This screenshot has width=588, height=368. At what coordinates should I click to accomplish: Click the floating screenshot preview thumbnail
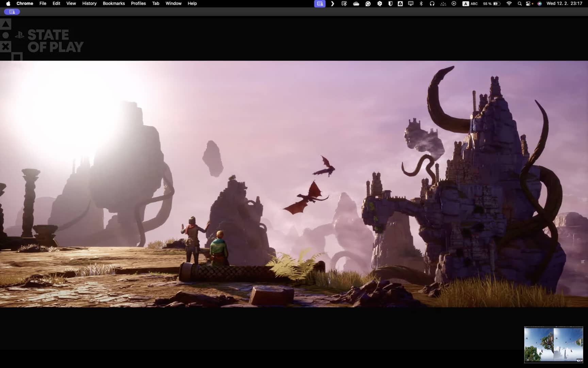click(x=554, y=344)
